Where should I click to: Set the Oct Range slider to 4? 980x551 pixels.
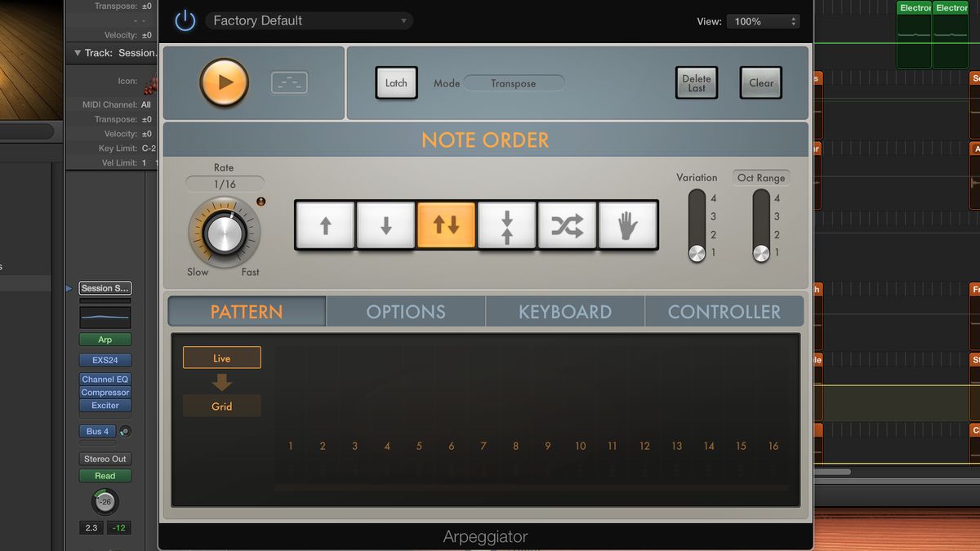tap(760, 198)
